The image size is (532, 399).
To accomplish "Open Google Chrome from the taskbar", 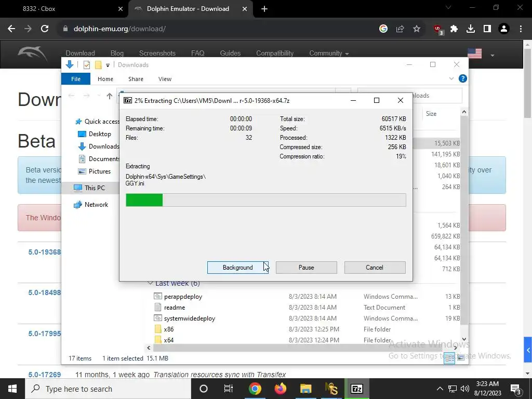I will 255,389.
